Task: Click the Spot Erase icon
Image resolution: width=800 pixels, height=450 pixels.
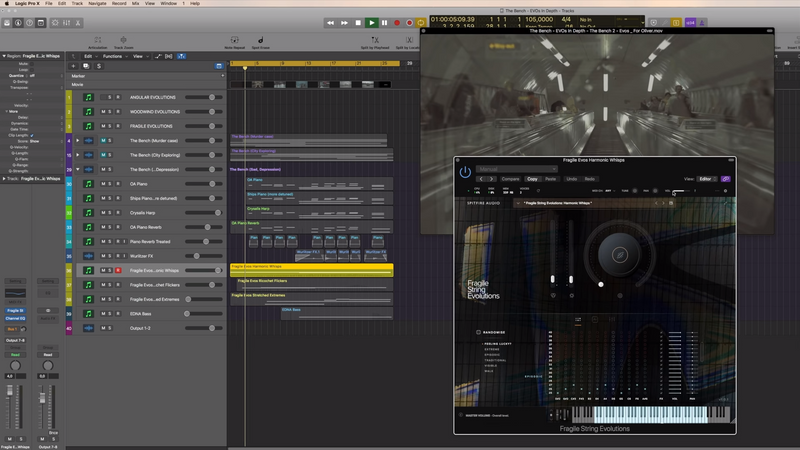Action: 260,41
